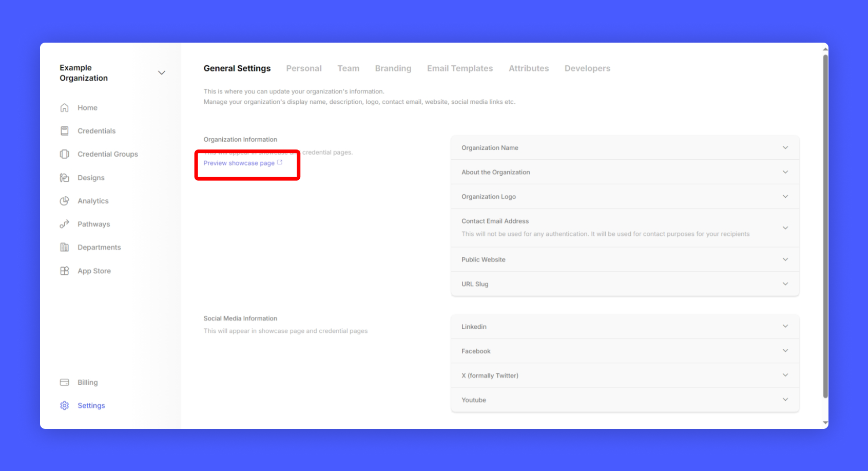Open the Email Templates tab
868x471 pixels.
[459, 68]
